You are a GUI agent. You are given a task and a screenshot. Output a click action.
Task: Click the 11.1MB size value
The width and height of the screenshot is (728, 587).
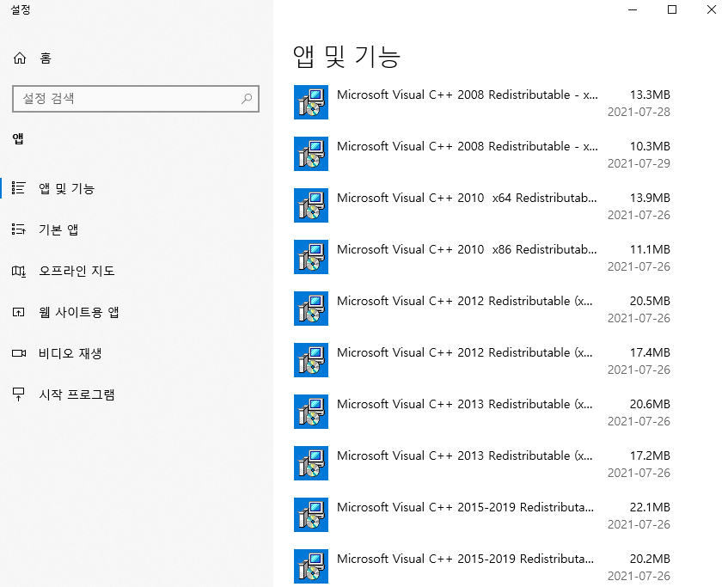(x=650, y=249)
